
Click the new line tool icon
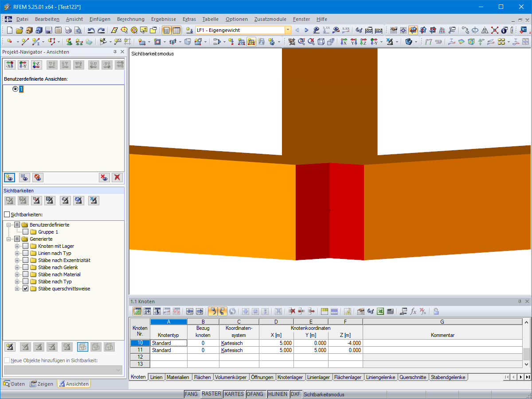click(25, 42)
